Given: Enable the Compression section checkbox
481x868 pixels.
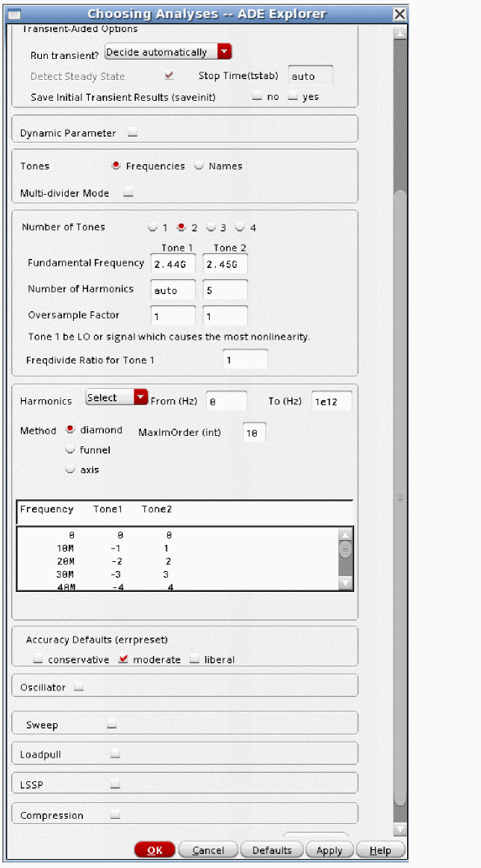Looking at the screenshot, I should coord(115,816).
